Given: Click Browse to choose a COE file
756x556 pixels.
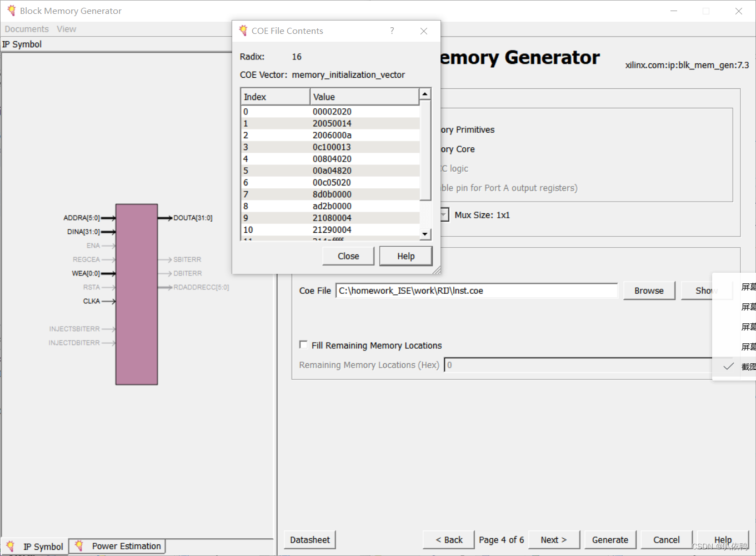Looking at the screenshot, I should (x=649, y=290).
